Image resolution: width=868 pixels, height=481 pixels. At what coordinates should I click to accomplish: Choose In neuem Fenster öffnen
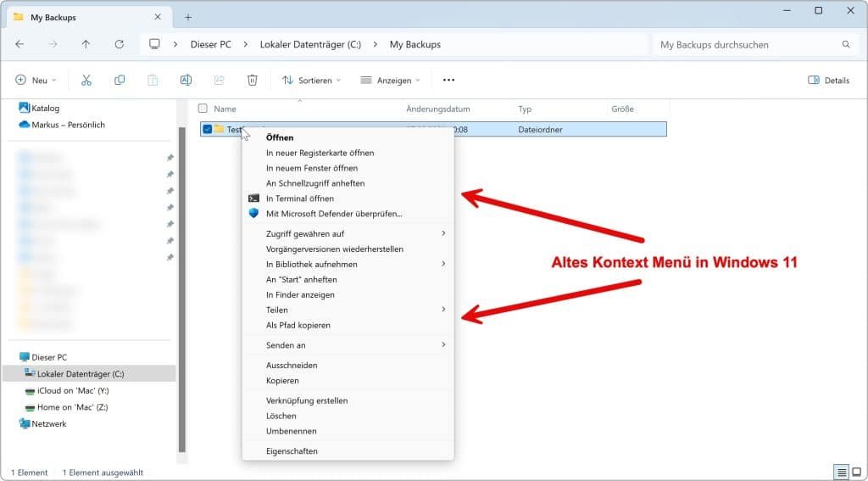point(348,168)
